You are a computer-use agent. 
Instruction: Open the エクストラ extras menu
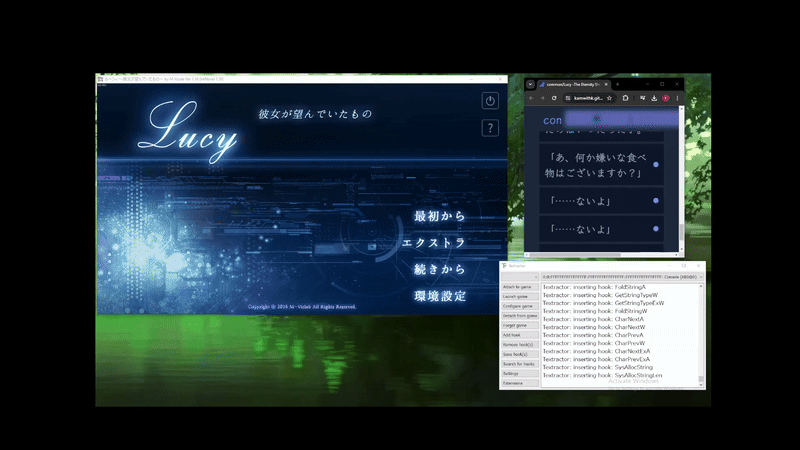pos(433,242)
